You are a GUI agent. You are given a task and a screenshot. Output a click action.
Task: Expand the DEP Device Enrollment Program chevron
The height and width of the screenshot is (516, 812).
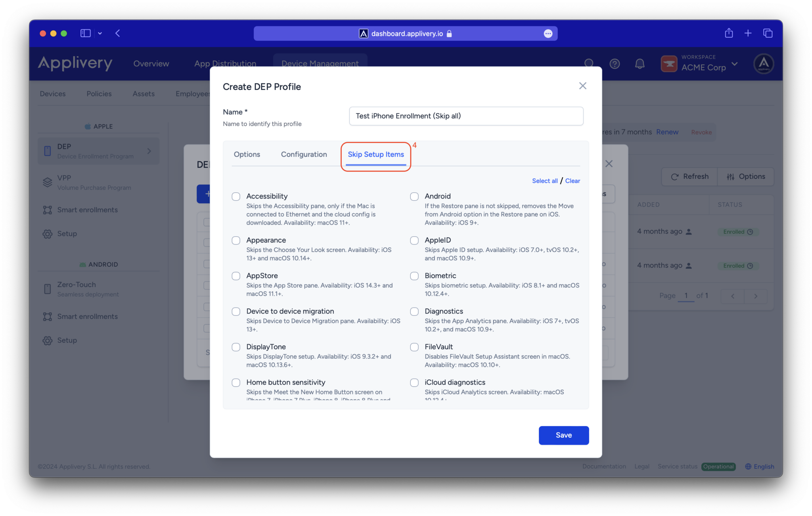click(x=149, y=151)
